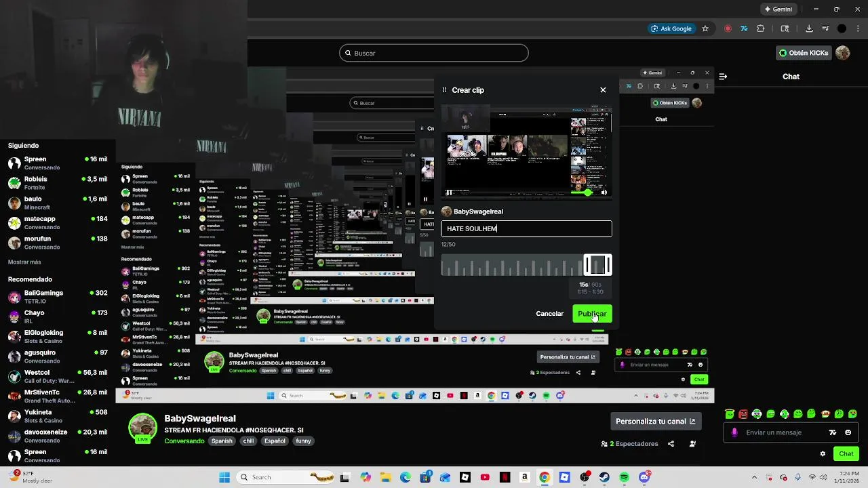Image resolution: width=868 pixels, height=488 pixels.
Task: Grab the Crear clip drag handle icon
Action: tap(444, 89)
